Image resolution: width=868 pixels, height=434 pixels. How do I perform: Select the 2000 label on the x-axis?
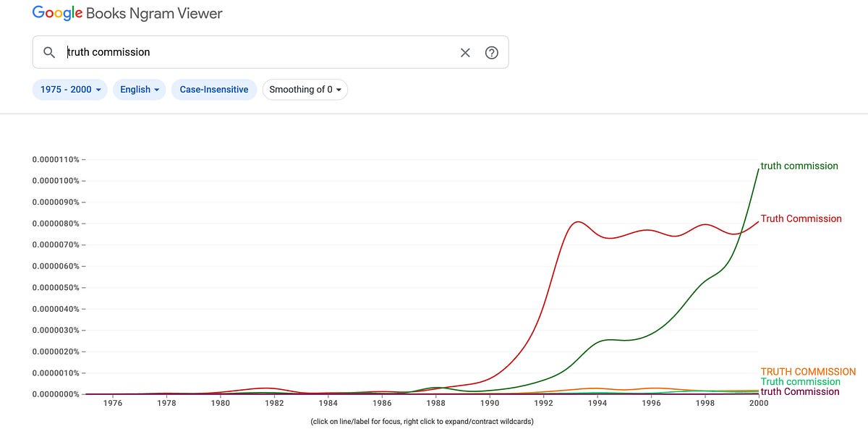pos(759,403)
